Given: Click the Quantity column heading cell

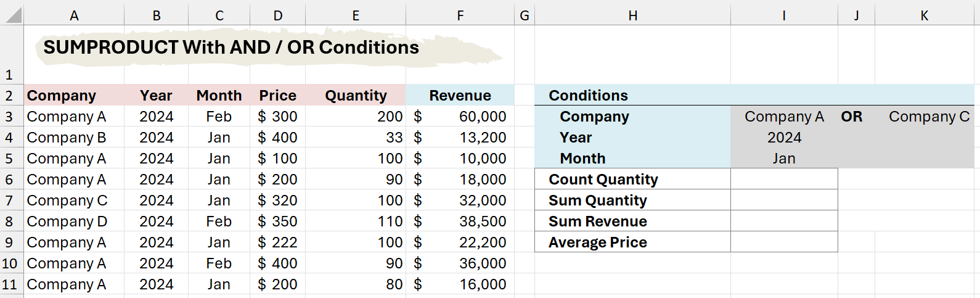Looking at the screenshot, I should tap(356, 96).
